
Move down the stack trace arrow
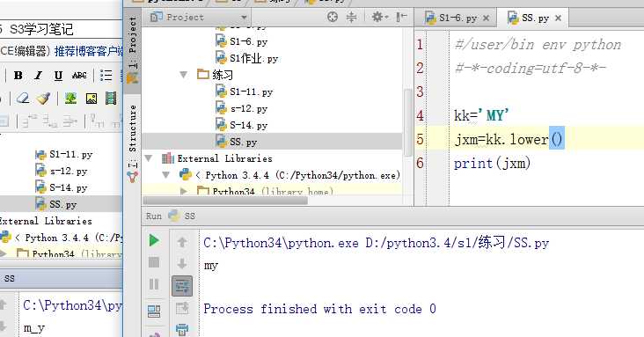[x=182, y=263]
